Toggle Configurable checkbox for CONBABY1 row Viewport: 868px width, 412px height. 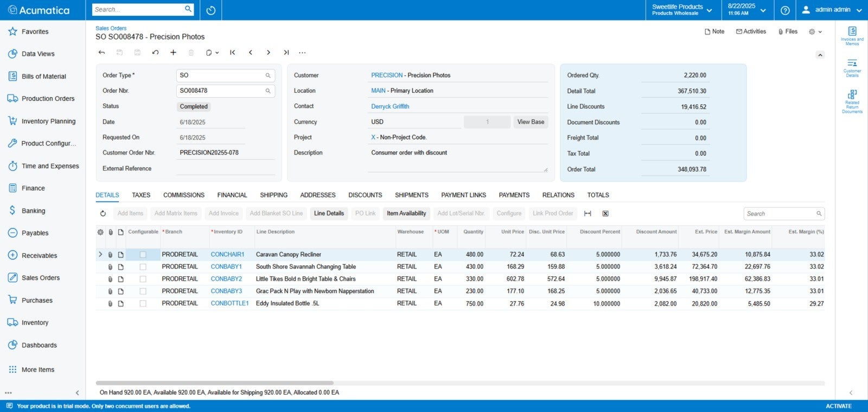pyautogui.click(x=143, y=267)
